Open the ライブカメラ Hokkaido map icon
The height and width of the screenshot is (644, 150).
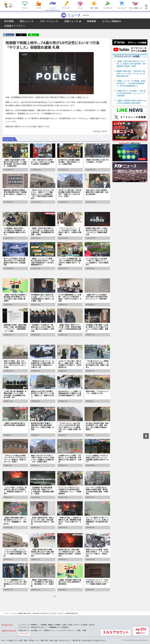coord(108,5)
